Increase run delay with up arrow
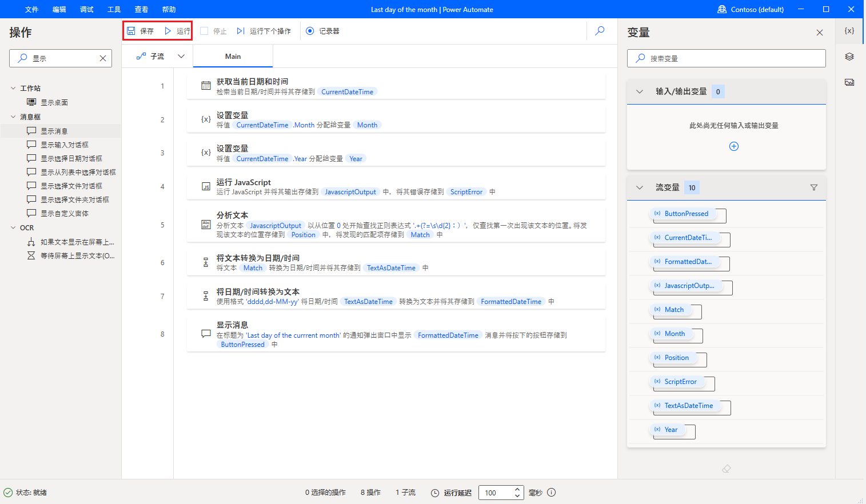 tap(517, 489)
